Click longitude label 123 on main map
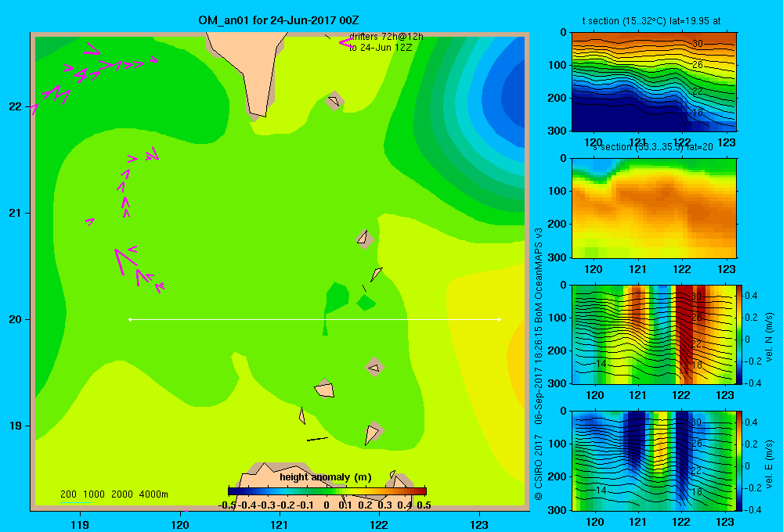Screen dimensions: 783x532 click(x=479, y=524)
